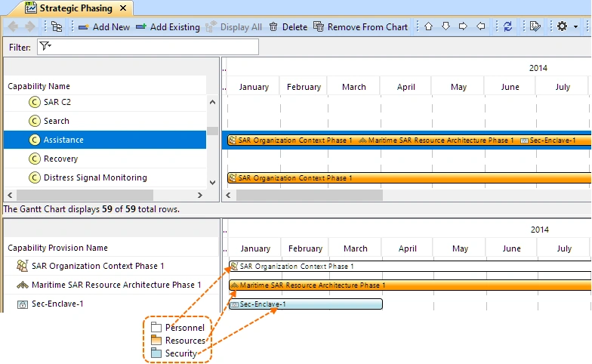Image resolution: width=592 pixels, height=364 pixels.
Task: Click icon beside Maritime SAR Resource Architecture row
Action: (23, 285)
